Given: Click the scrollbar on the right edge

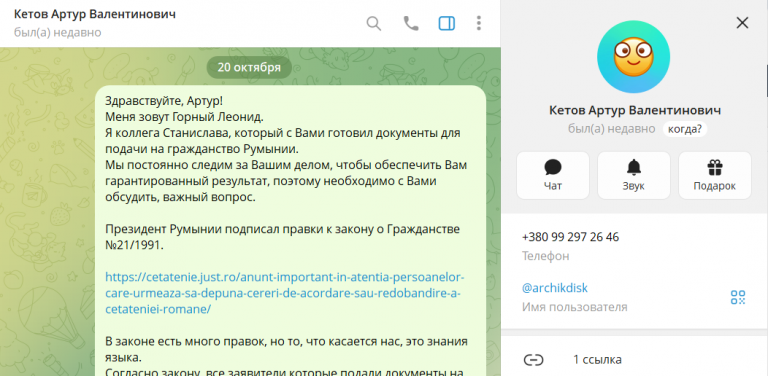Looking at the screenshot, I should (x=766, y=81).
